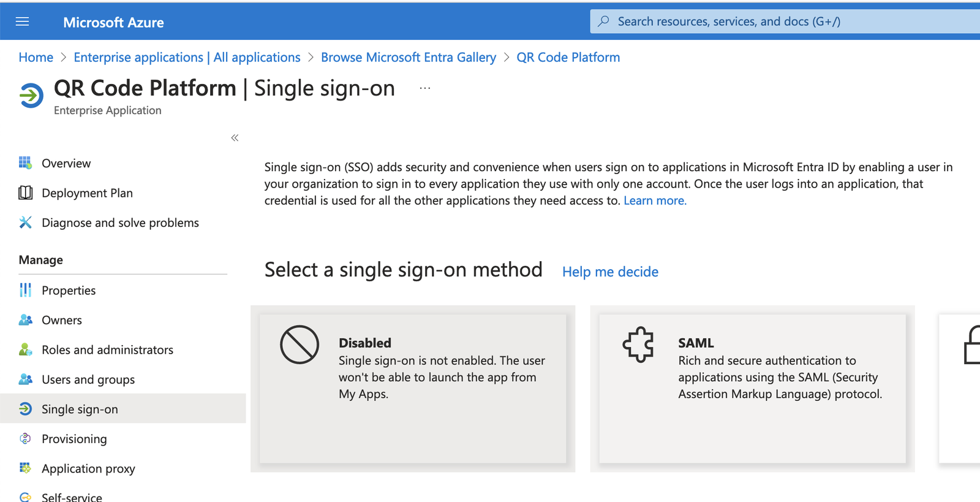Open the hamburger portal menu
This screenshot has width=980, height=502.
point(23,22)
